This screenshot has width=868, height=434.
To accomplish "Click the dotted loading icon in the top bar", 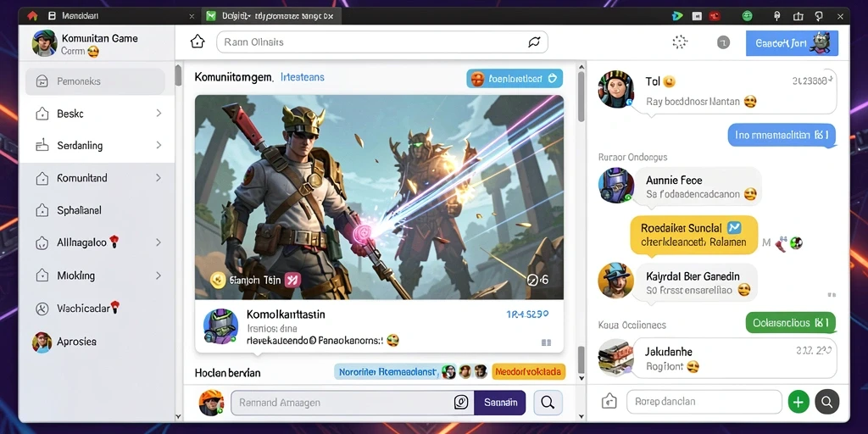I will [x=679, y=42].
